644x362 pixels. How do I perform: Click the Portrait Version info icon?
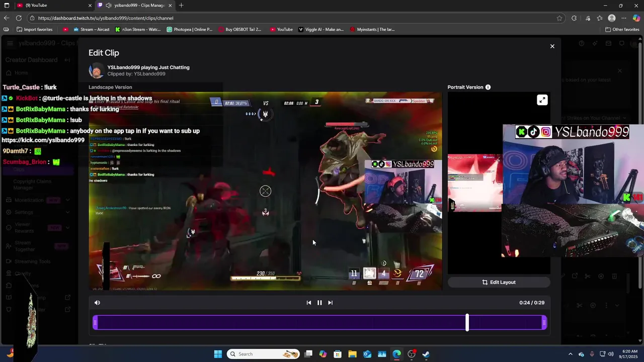coord(488,87)
